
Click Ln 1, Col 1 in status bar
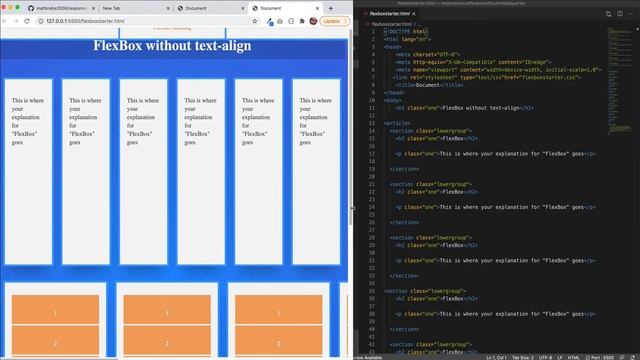pos(496,358)
